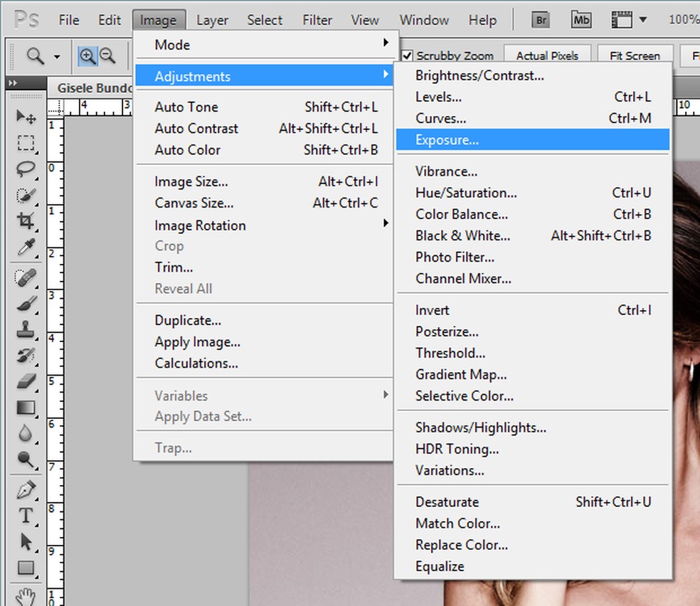This screenshot has width=700, height=606.
Task: Open the Zoom tool preset picker dropdown
Action: 57,56
